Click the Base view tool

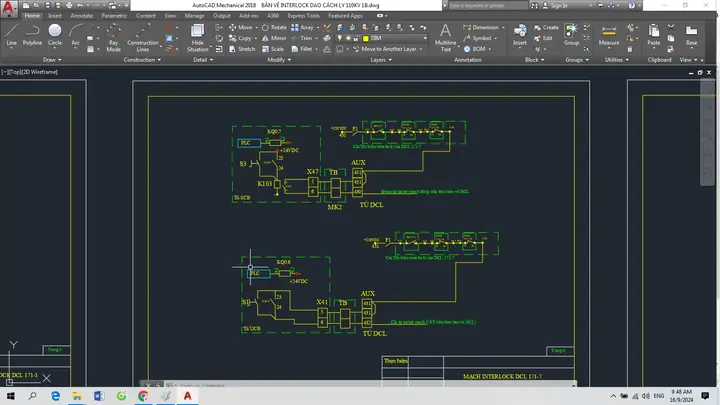pyautogui.click(x=691, y=35)
